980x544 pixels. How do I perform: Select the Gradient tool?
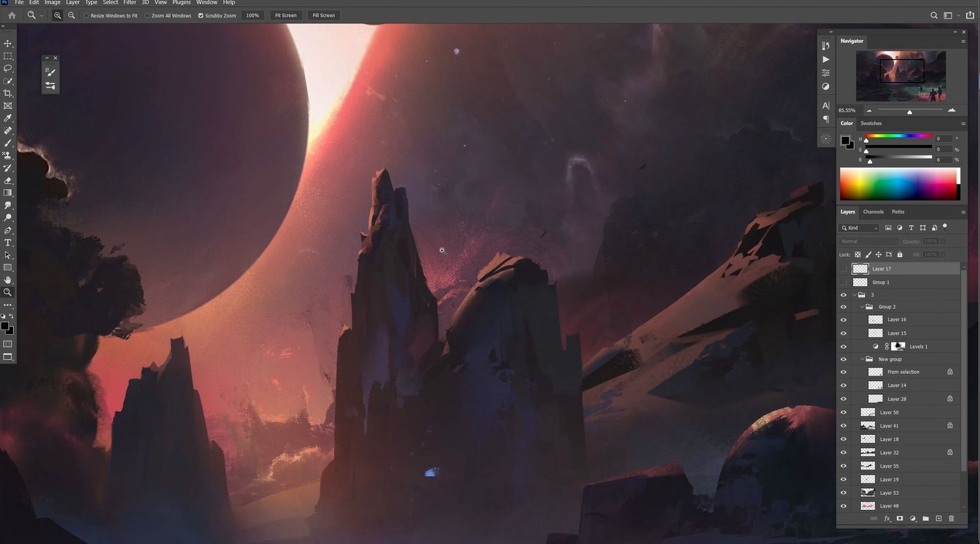[x=8, y=193]
